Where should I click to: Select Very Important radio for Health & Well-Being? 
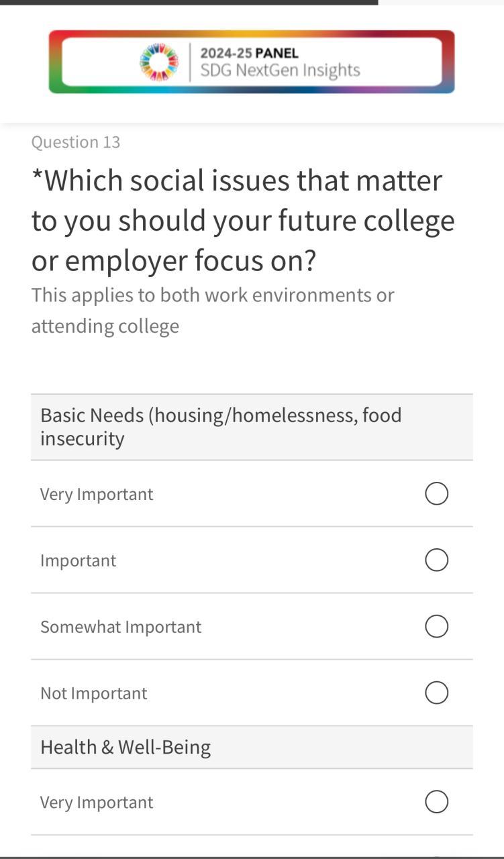tap(436, 802)
